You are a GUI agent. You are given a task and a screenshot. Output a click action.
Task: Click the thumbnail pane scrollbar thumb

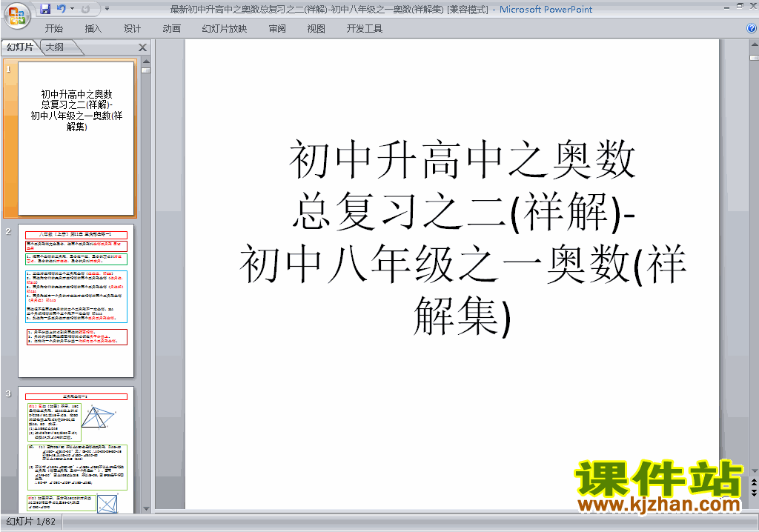click(x=146, y=70)
